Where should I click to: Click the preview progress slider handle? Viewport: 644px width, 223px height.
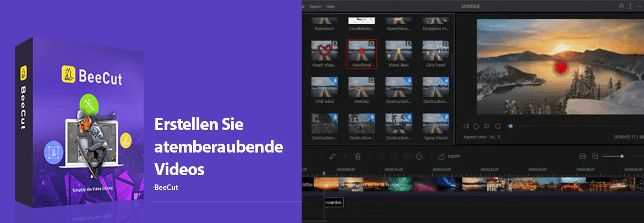tap(510, 127)
